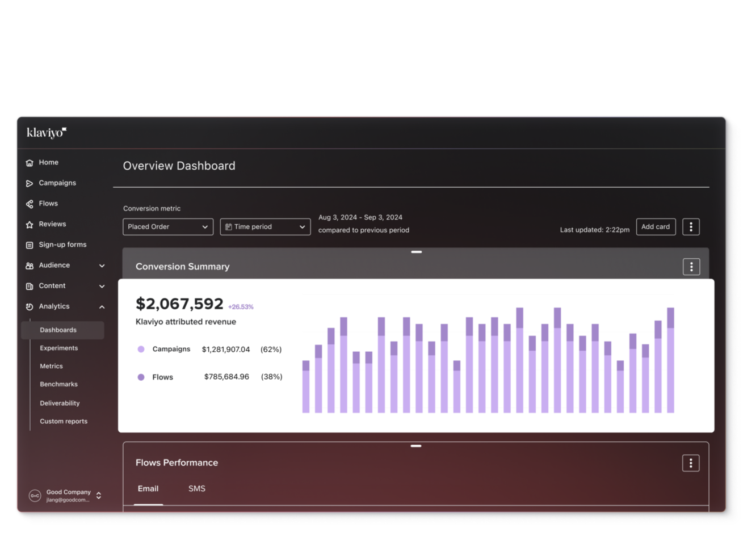This screenshot has width=743, height=560.
Task: Click the calendar icon in Time period
Action: click(229, 227)
